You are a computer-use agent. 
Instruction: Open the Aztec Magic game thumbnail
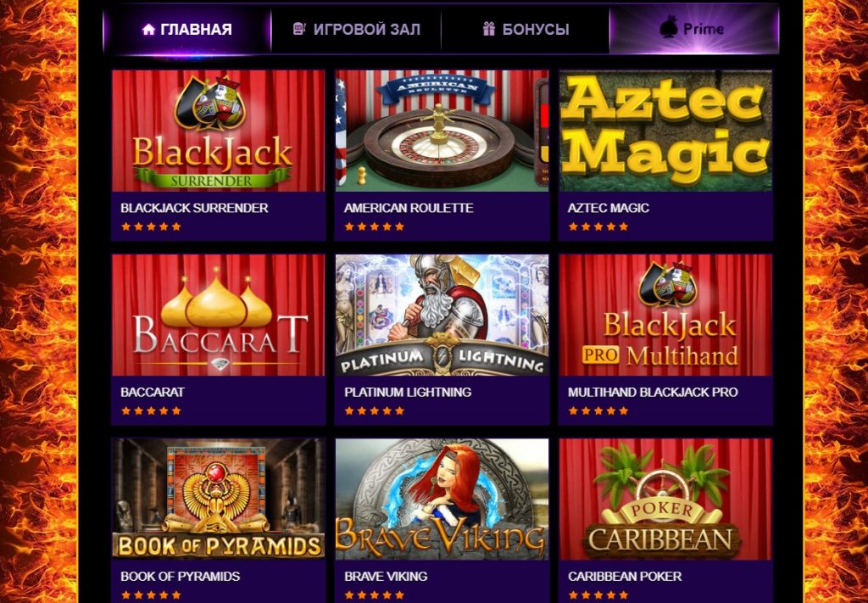coord(665,131)
